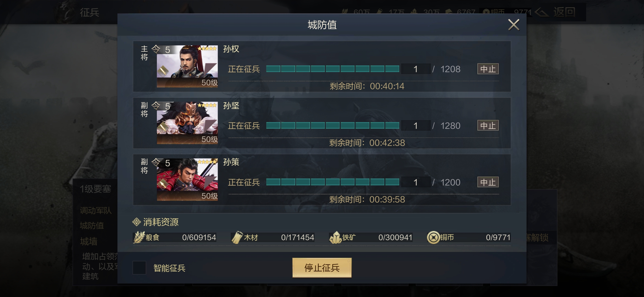The width and height of the screenshot is (644, 297).
Task: Abort 孙权's conscription with 中止
Action: (488, 69)
